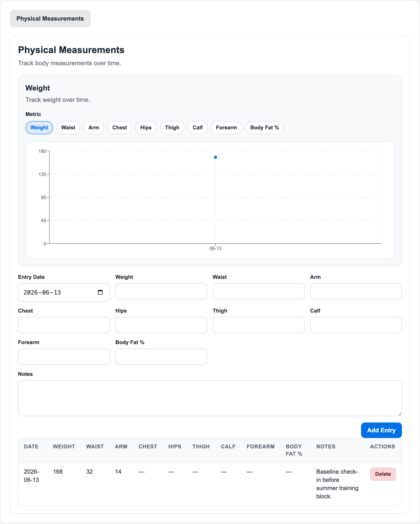Screen dimensions: 420x524
Task: Click the Notes textarea resize handle
Action: [x=400, y=414]
